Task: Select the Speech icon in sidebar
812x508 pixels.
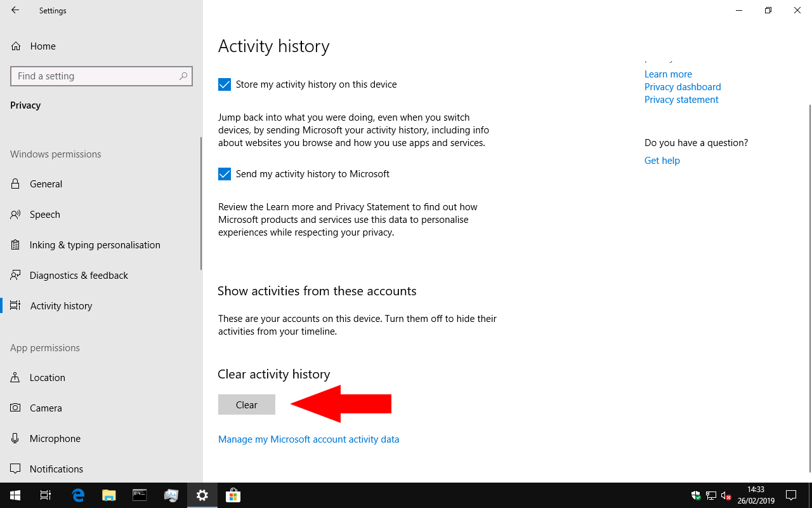Action: tap(15, 214)
